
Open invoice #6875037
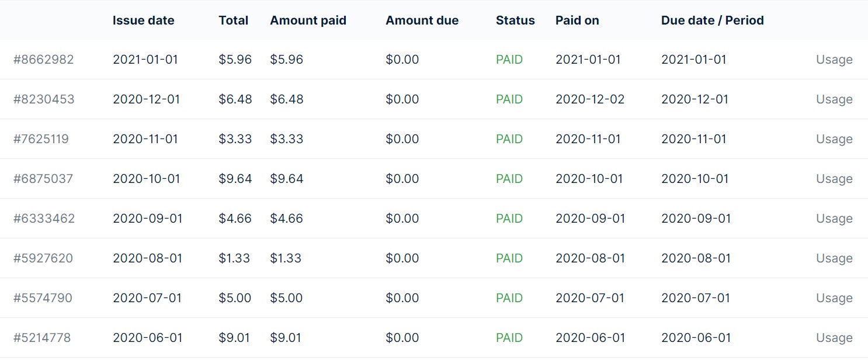click(x=43, y=179)
